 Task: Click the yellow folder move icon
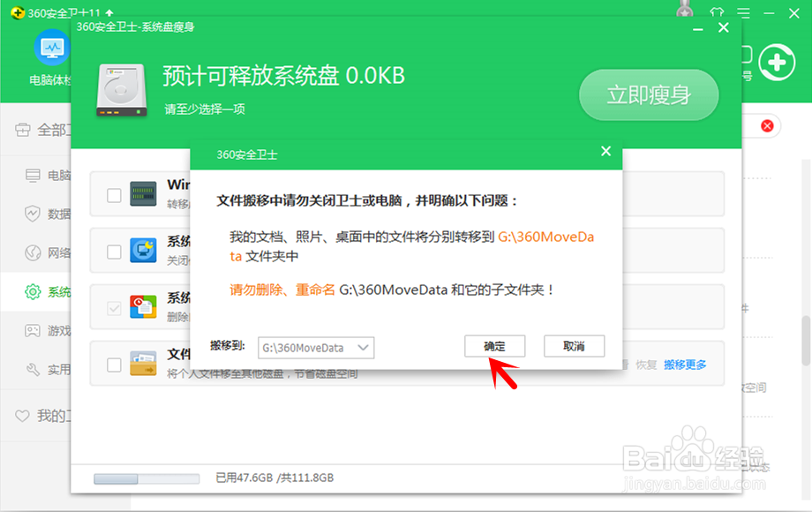pyautogui.click(x=144, y=364)
